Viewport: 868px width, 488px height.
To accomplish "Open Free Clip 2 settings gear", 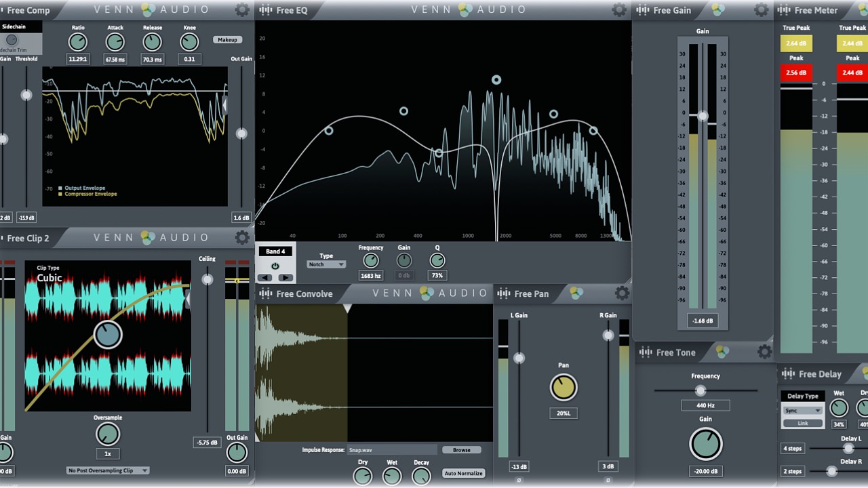I will (x=242, y=237).
